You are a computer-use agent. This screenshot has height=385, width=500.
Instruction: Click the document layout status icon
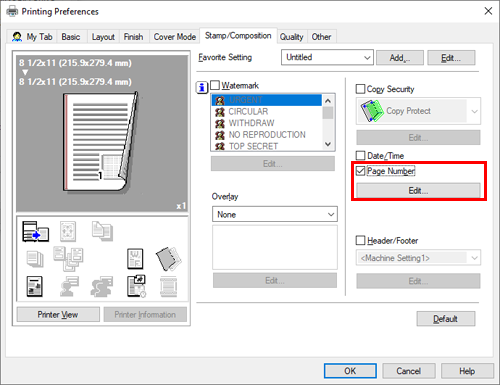coord(34,286)
